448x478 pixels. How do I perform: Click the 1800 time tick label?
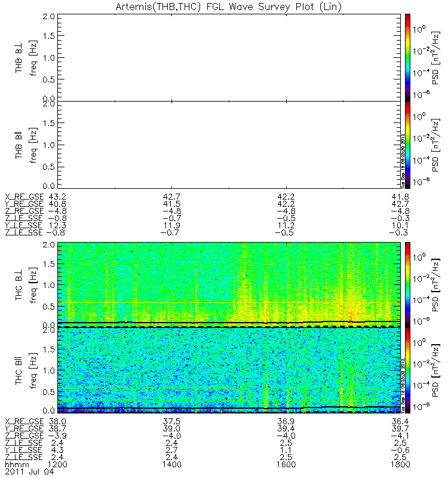(400, 465)
